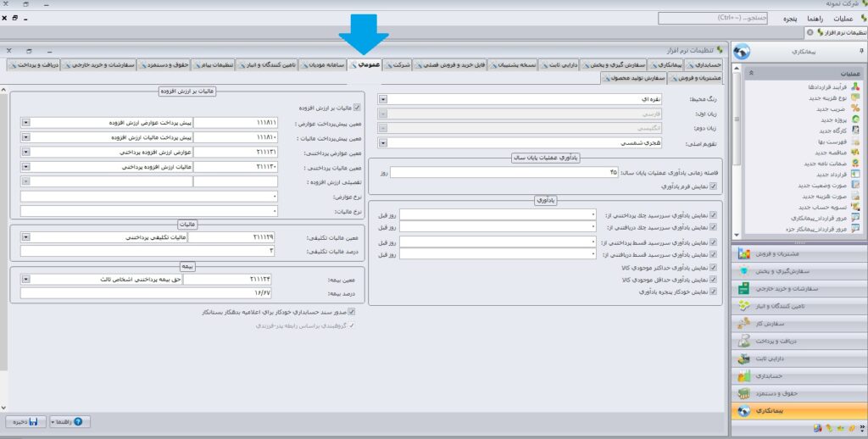Toggle سررسید چک پرداختنی reminder checkbox

pyautogui.click(x=713, y=214)
